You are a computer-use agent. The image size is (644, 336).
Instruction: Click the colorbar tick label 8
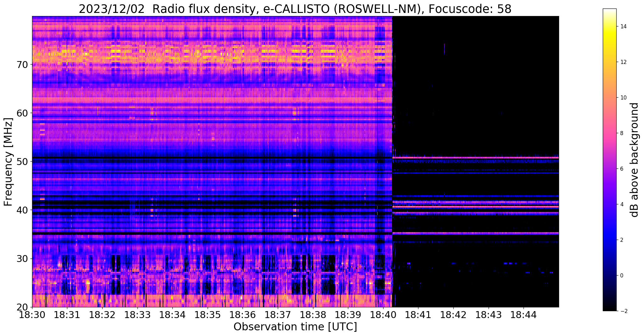621,133
